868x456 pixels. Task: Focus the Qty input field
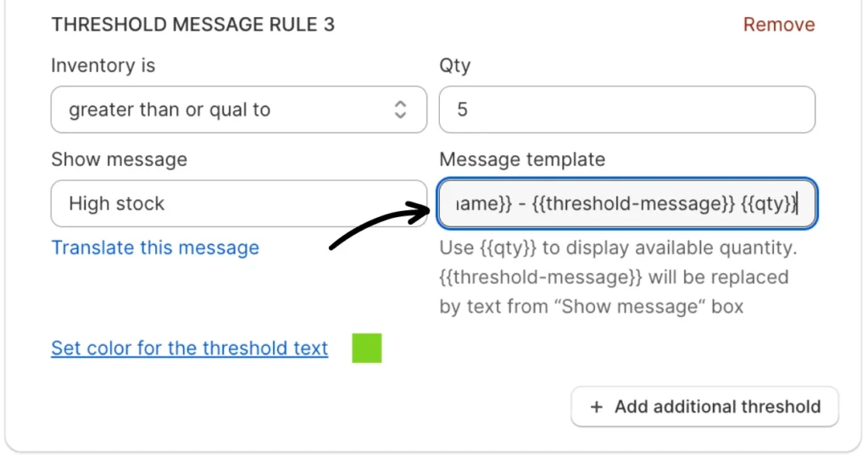tap(626, 109)
